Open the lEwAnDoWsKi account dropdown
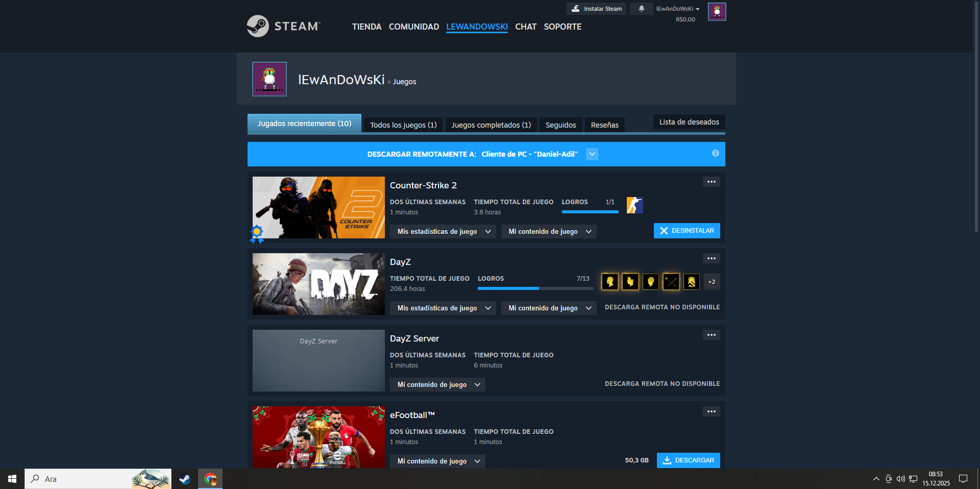Viewport: 980px width, 489px height. click(678, 9)
